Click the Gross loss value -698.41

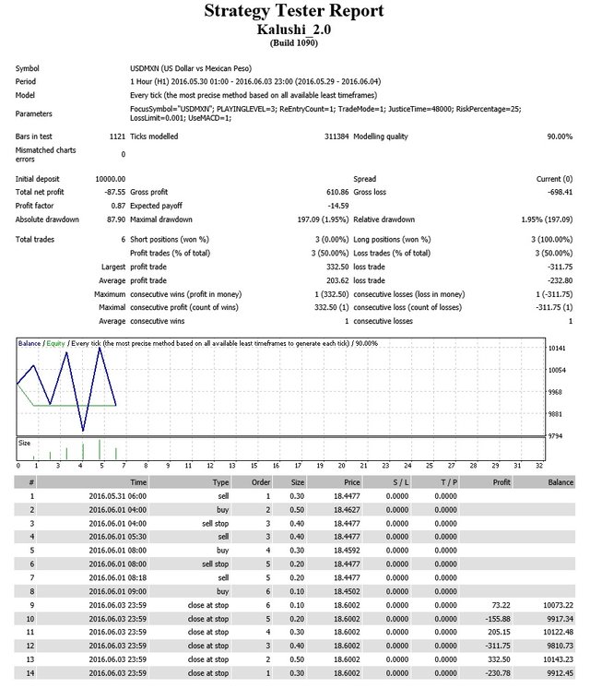coord(560,192)
